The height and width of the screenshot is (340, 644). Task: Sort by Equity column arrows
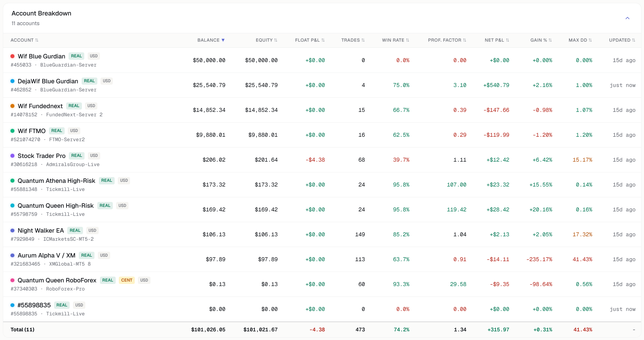coord(276,40)
